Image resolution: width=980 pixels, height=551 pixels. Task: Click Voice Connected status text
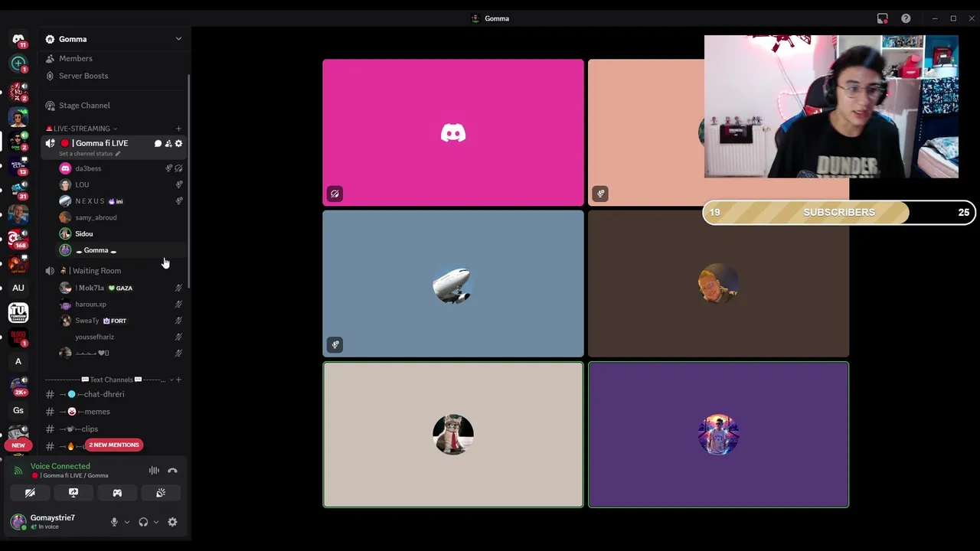[60, 466]
